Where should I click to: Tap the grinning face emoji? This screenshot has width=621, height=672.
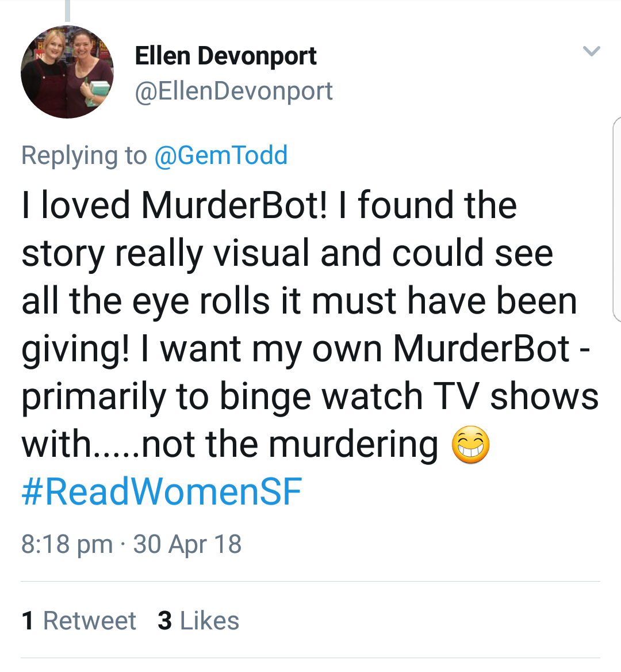470,445
